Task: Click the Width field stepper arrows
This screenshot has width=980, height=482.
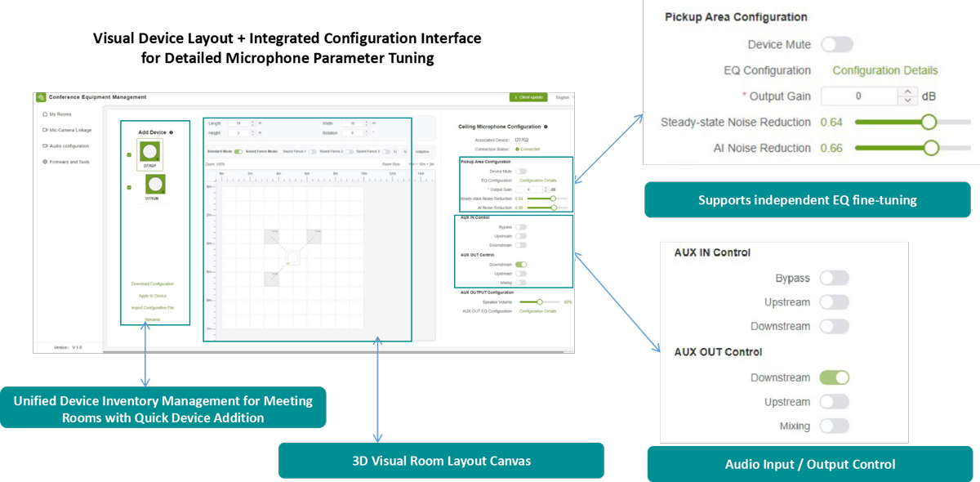Action: click(366, 123)
